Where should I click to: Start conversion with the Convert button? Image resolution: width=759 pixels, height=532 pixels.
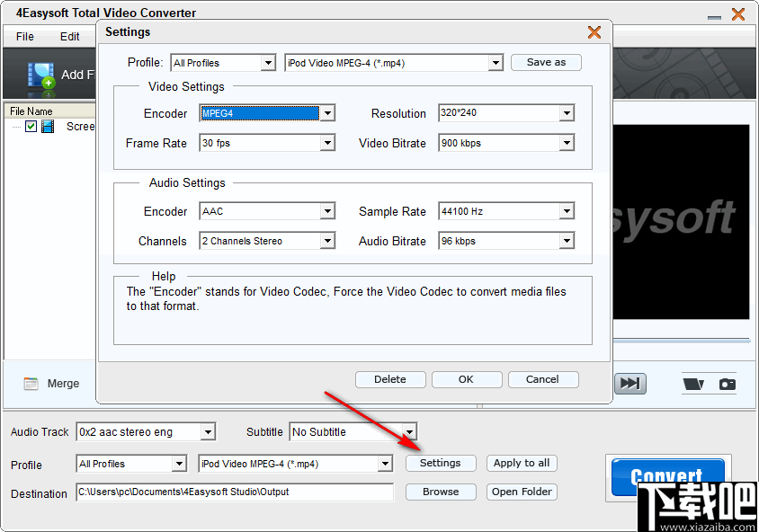(667, 476)
